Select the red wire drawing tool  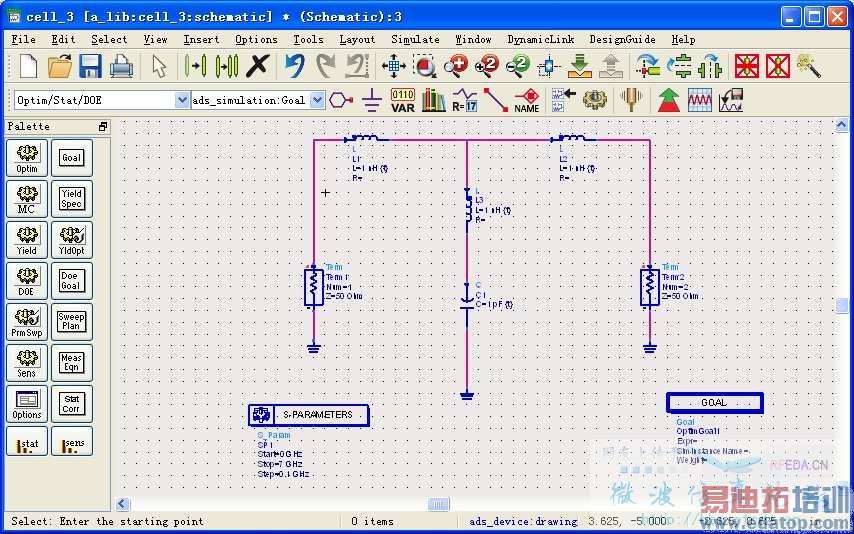click(x=496, y=100)
